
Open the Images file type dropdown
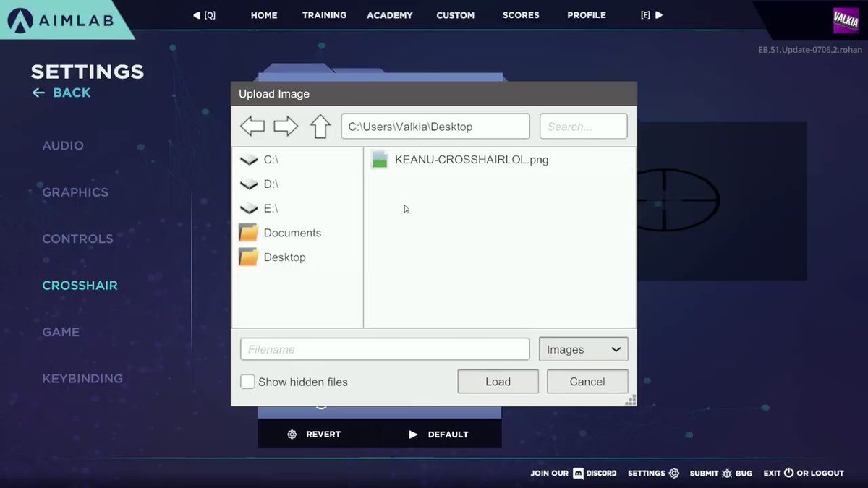tap(584, 349)
